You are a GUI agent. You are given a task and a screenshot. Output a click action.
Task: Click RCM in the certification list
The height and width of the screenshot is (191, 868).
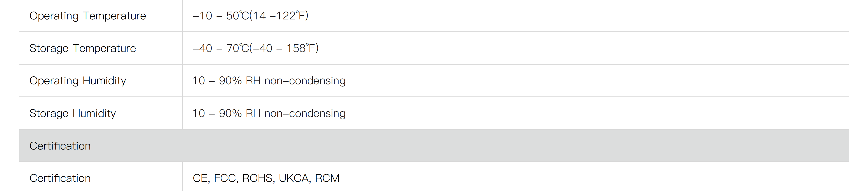(x=327, y=178)
